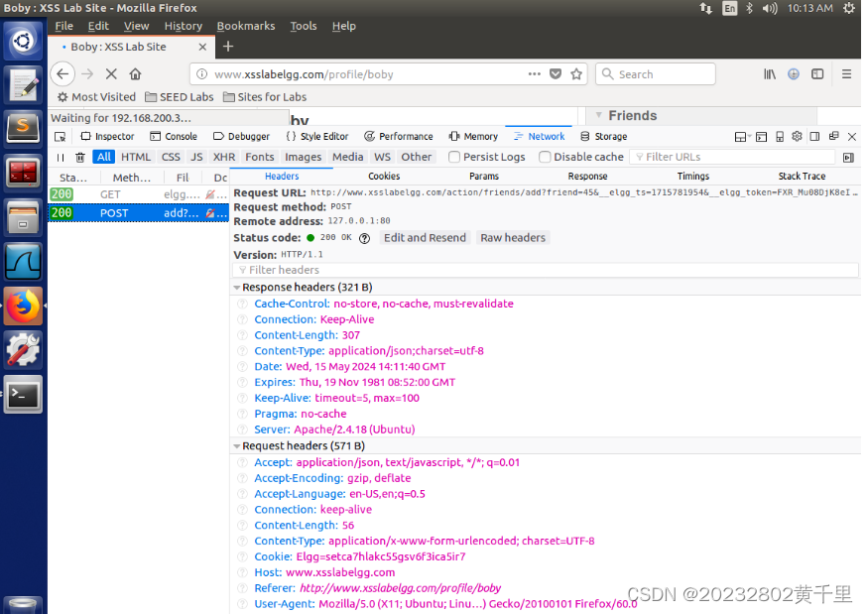The height and width of the screenshot is (614, 868).
Task: Open Terminal from the dock
Action: tap(23, 395)
